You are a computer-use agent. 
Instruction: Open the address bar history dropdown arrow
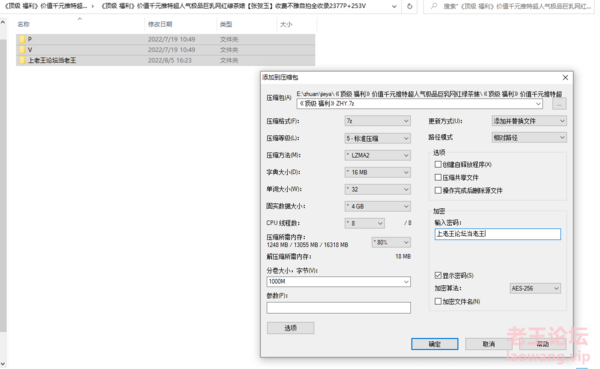(x=395, y=7)
